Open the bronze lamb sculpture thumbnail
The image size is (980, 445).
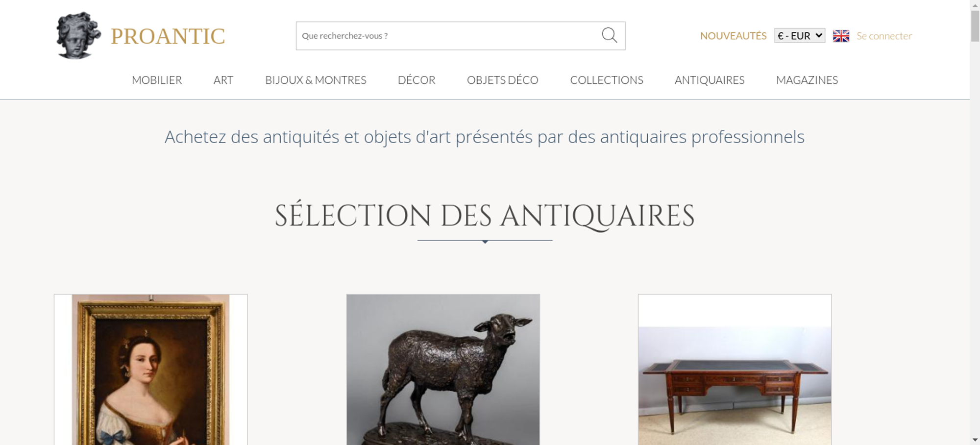click(x=443, y=370)
